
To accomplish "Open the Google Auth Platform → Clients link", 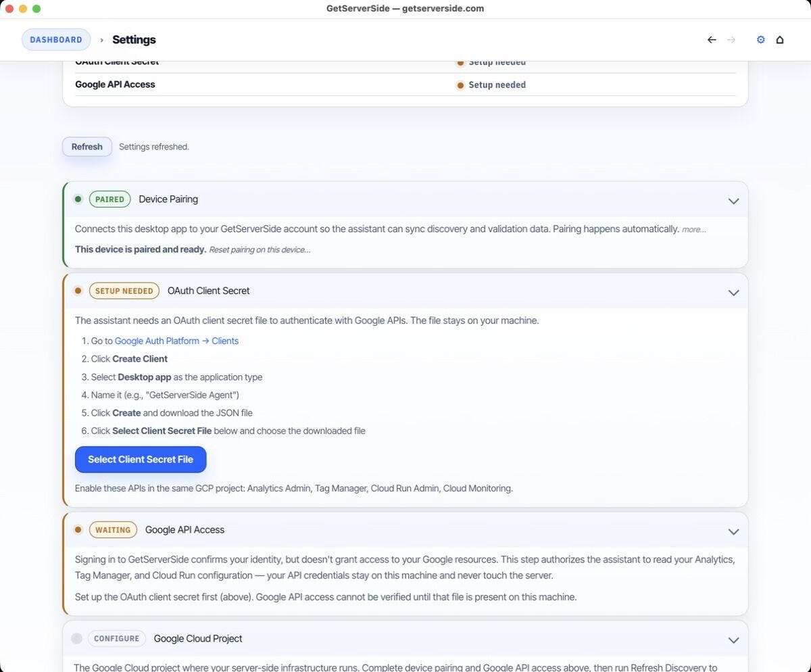I will pyautogui.click(x=176, y=341).
